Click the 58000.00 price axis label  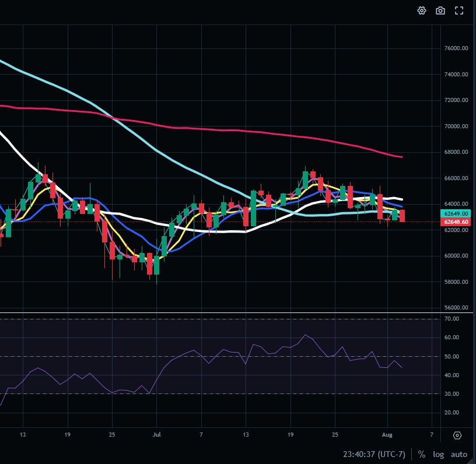point(456,282)
